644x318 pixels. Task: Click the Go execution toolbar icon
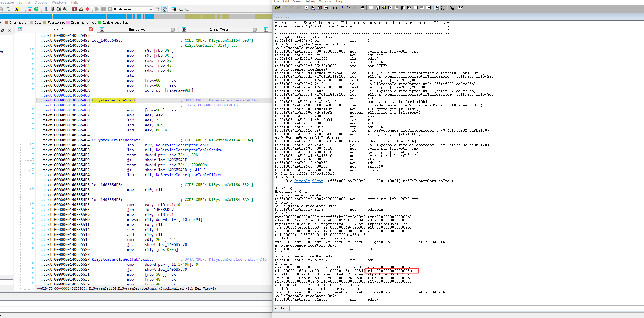(x=307, y=8)
